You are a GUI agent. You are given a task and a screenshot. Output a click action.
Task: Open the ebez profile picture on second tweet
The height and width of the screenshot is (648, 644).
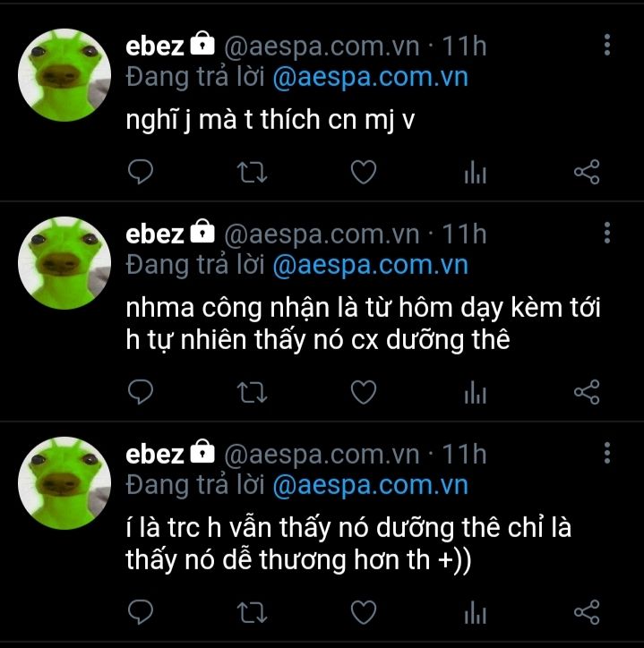64,263
